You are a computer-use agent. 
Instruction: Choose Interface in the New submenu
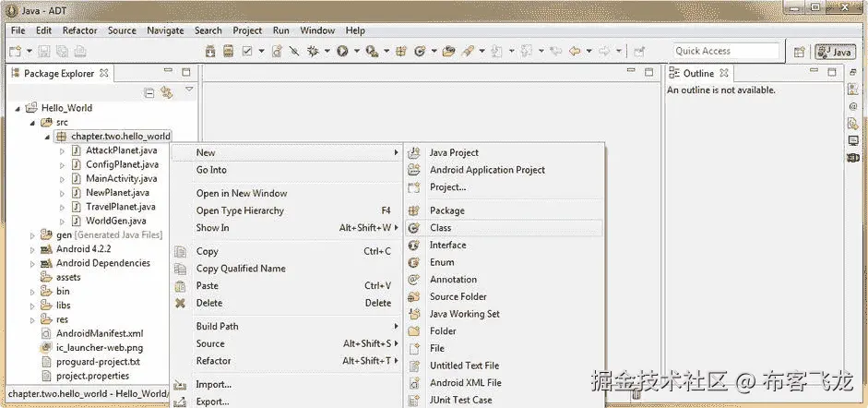(505, 245)
